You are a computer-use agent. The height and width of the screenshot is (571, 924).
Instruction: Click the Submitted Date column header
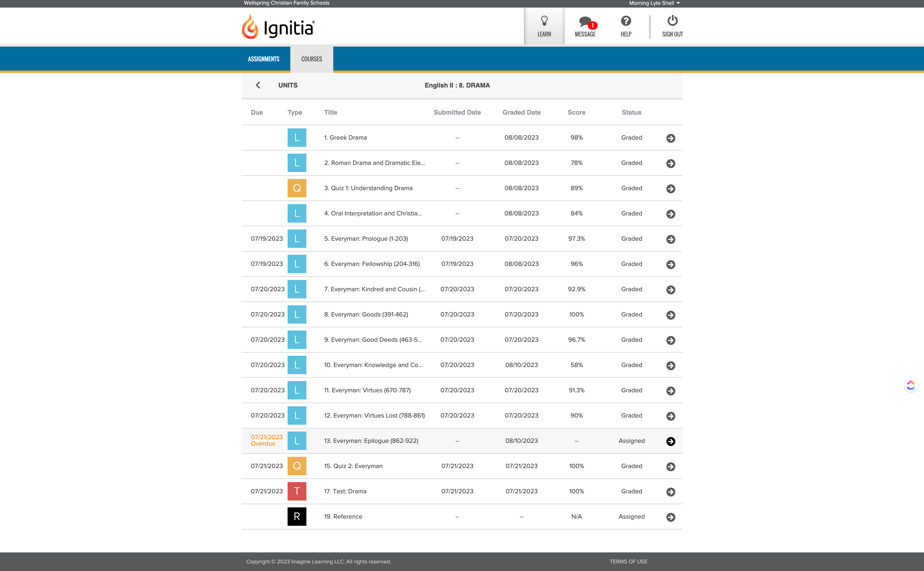tap(457, 113)
